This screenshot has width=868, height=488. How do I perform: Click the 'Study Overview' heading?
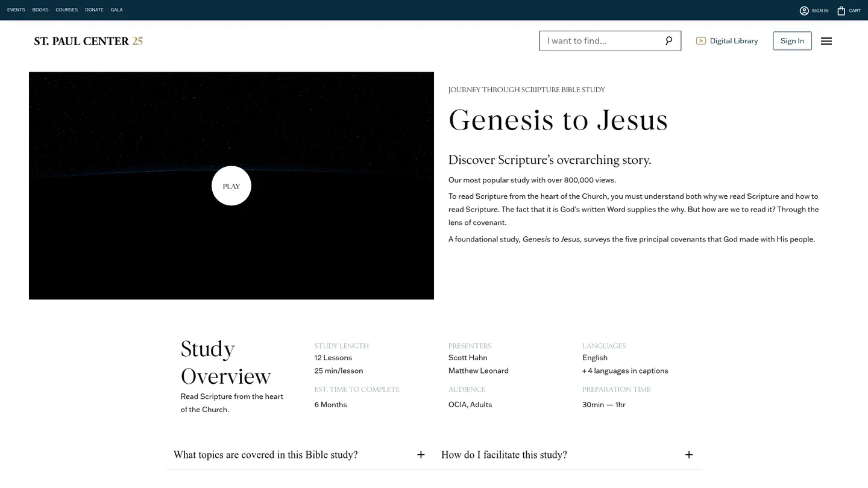point(226,363)
